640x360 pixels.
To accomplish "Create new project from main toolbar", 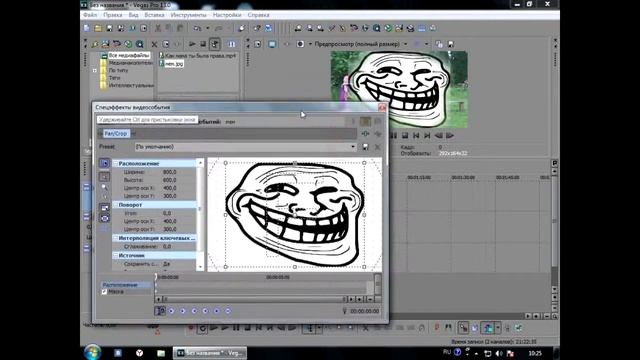I will tap(87, 28).
